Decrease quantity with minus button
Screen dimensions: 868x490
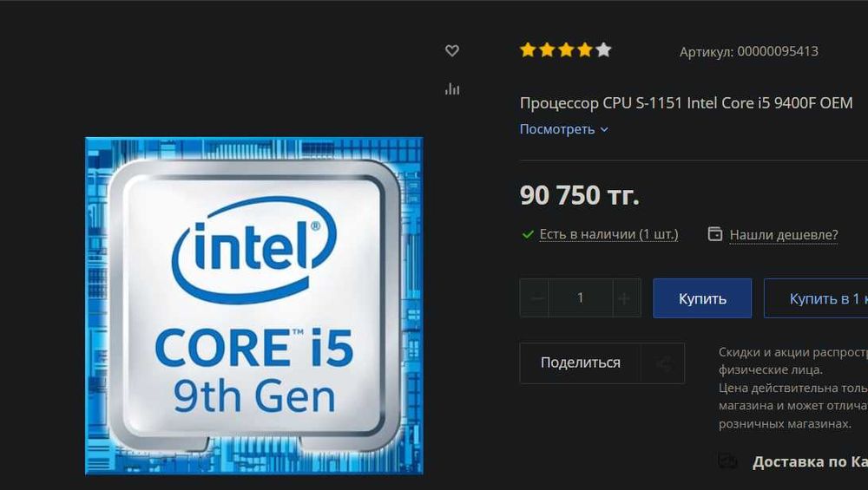[x=535, y=298]
